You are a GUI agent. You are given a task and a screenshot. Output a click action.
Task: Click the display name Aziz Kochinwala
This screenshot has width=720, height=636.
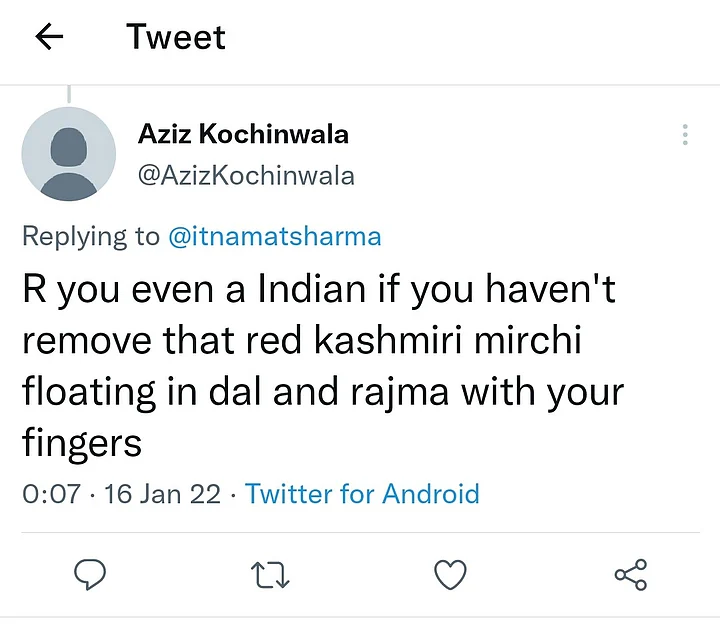(242, 134)
